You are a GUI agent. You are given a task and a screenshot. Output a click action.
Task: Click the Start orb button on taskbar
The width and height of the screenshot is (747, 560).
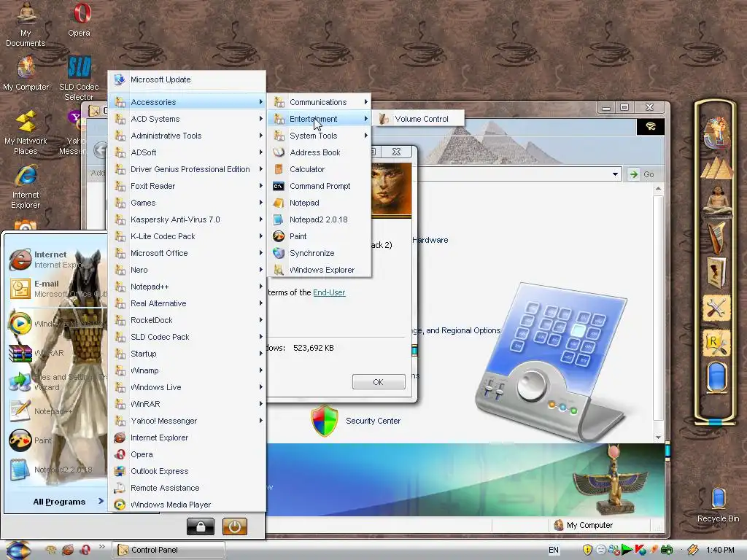[18, 550]
